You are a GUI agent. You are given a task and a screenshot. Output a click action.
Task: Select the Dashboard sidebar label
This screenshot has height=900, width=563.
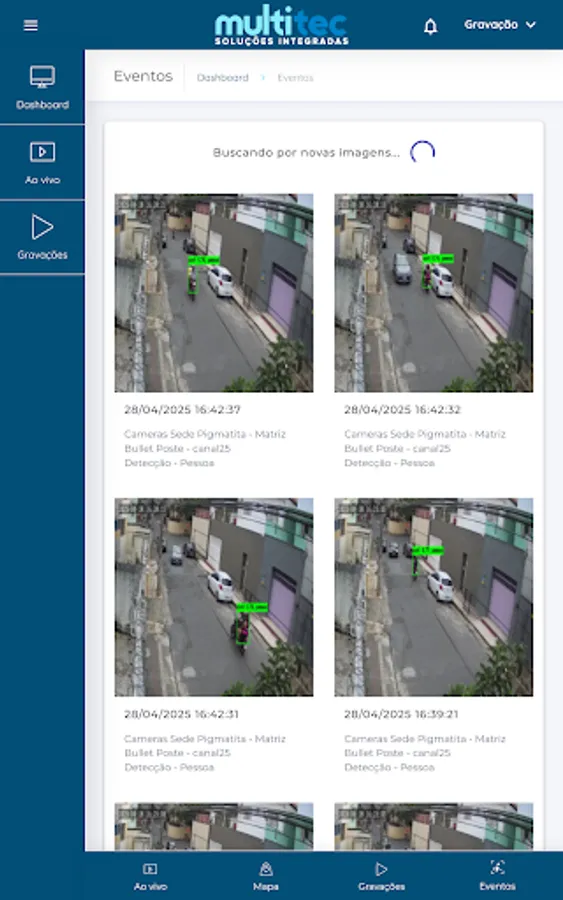[x=42, y=105]
